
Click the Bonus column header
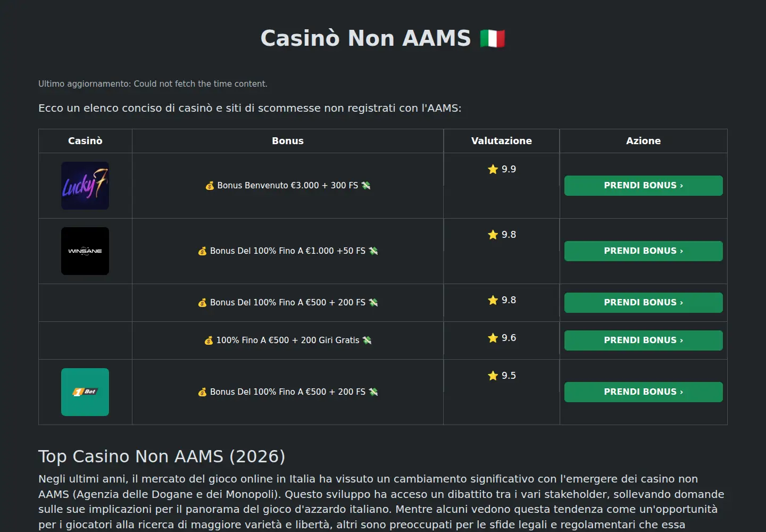coord(288,141)
